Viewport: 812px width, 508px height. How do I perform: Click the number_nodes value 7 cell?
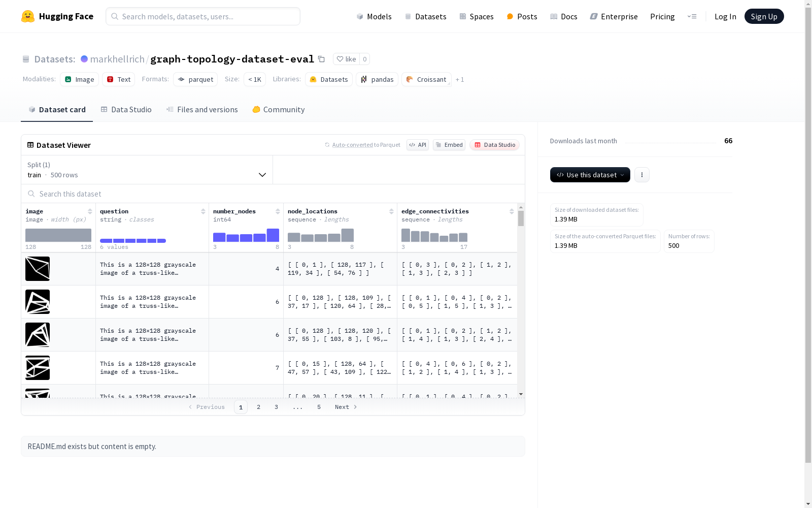pyautogui.click(x=246, y=368)
